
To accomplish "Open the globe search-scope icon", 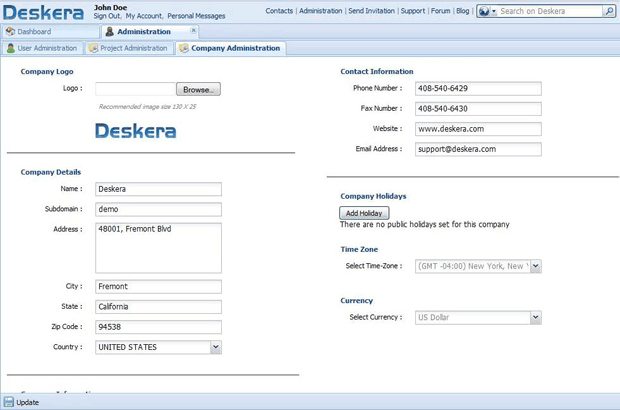I will point(484,11).
